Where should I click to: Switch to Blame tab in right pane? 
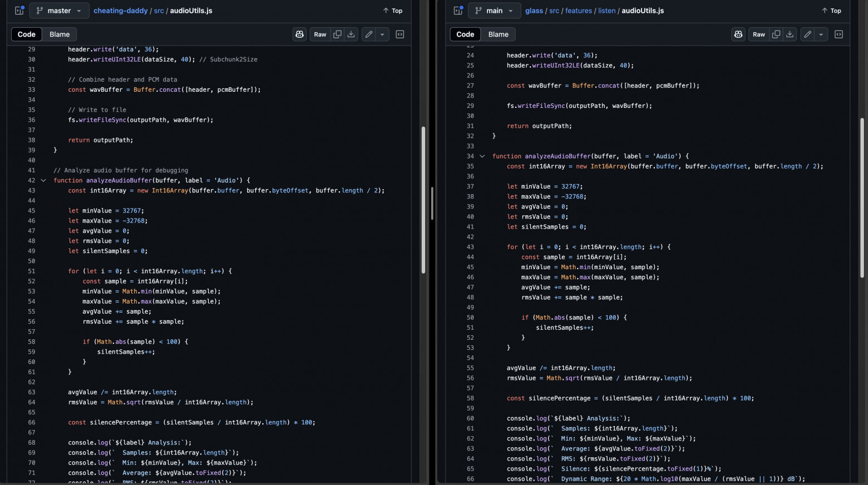(x=499, y=34)
